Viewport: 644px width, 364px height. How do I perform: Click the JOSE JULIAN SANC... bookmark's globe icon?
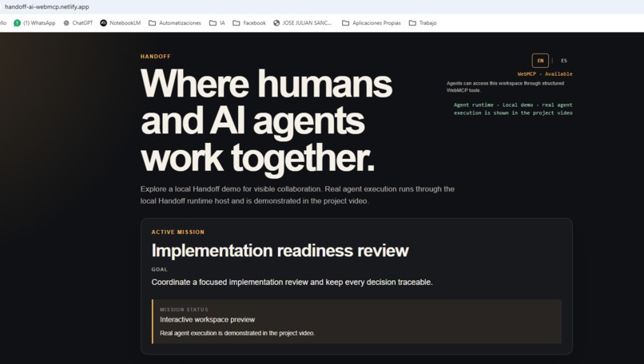tap(276, 23)
